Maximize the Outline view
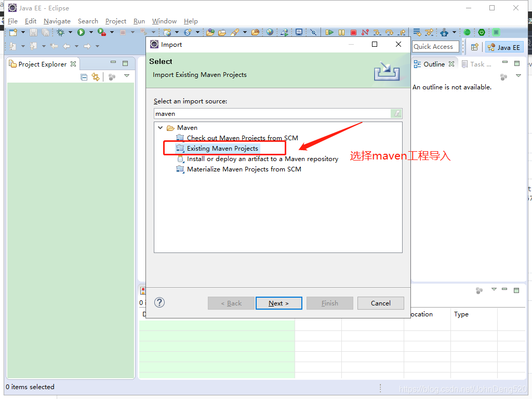Viewport: 532px width, 399px height. click(x=517, y=63)
